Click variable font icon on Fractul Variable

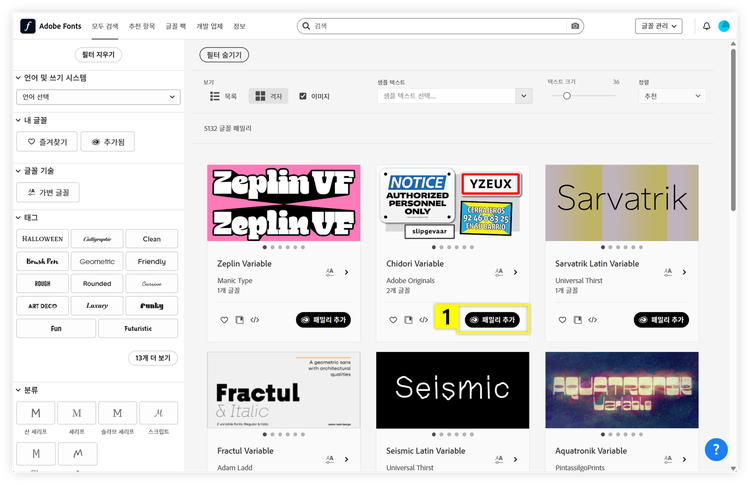coord(330,459)
